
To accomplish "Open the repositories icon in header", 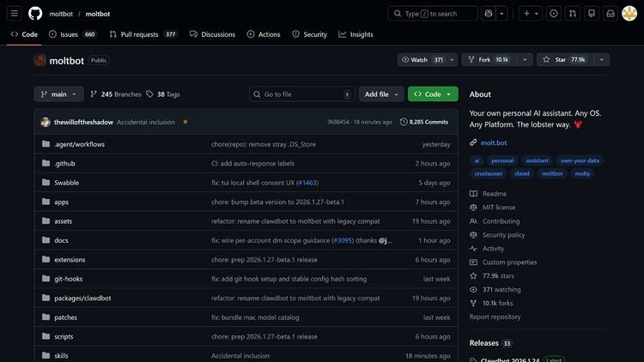I will 591,14.
